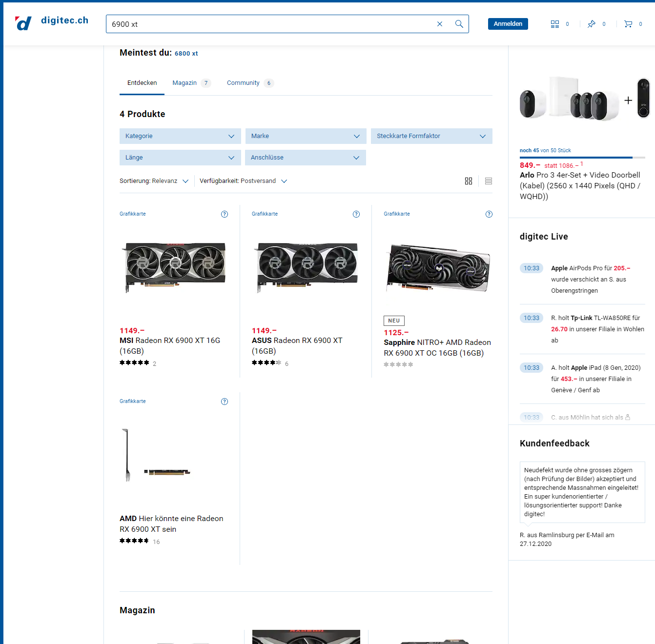Click AMD placeholder product image

click(x=156, y=455)
